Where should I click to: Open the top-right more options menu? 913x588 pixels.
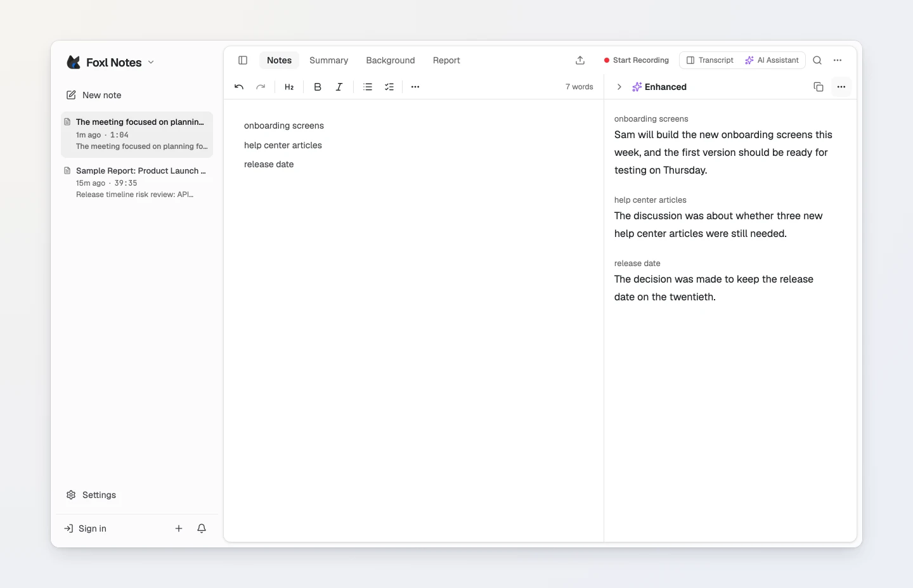[838, 60]
